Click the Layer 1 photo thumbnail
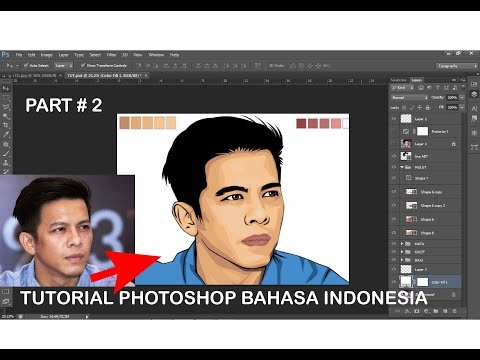 pyautogui.click(x=406, y=144)
